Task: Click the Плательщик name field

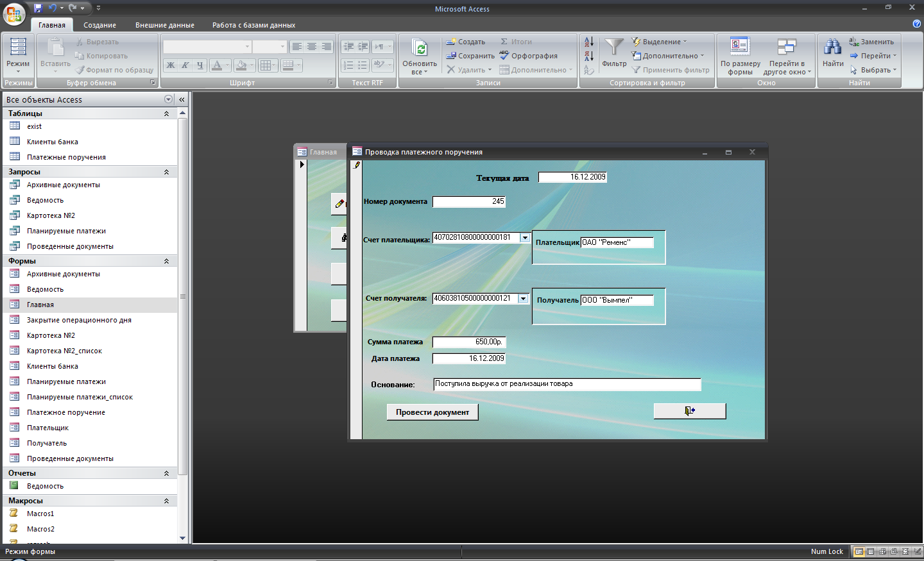Action: click(617, 242)
